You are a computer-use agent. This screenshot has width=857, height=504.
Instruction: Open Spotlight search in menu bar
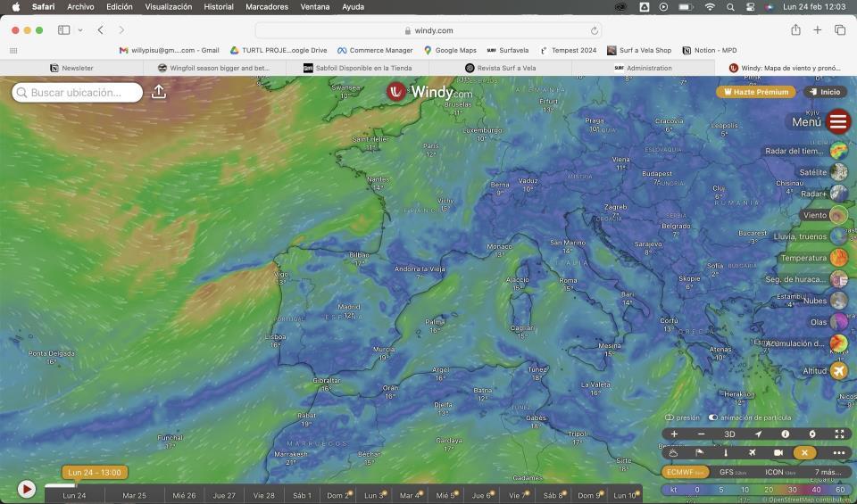pos(730,7)
